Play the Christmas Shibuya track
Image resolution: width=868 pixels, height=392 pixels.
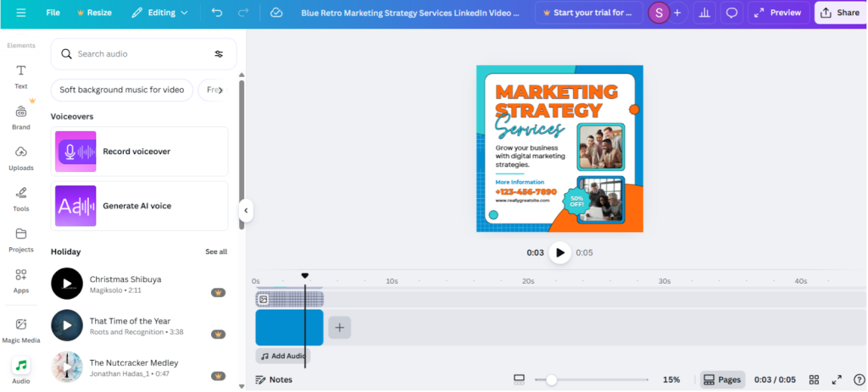tap(67, 284)
